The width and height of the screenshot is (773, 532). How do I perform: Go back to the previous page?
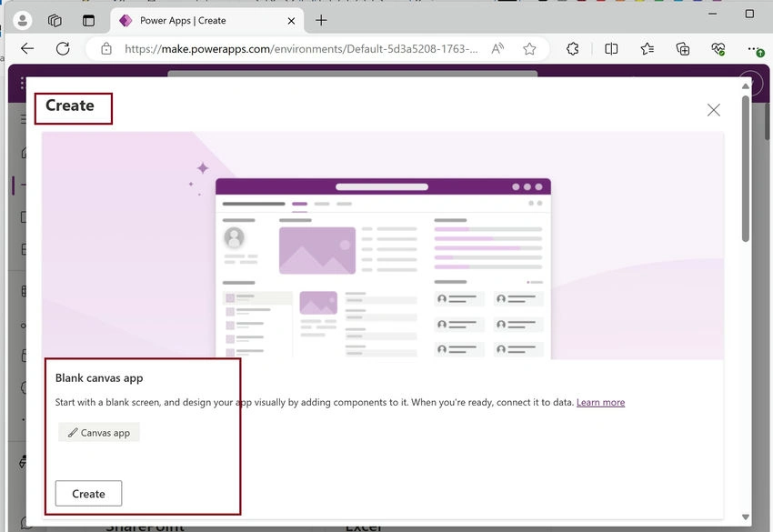[x=27, y=48]
